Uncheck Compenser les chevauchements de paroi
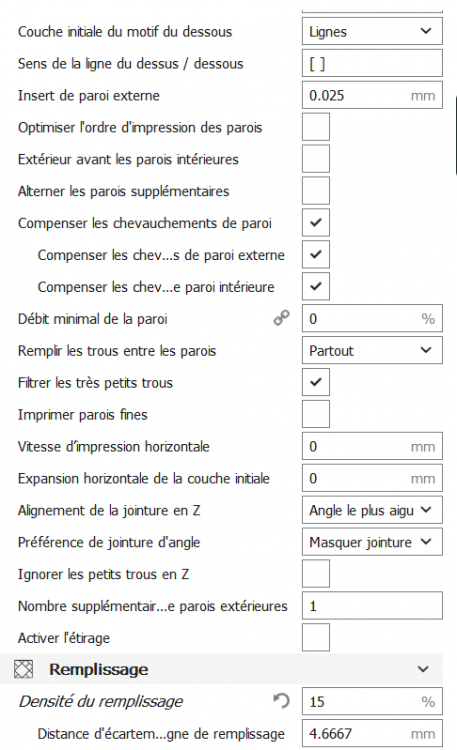Screen dimensions: 457x750 (316, 222)
